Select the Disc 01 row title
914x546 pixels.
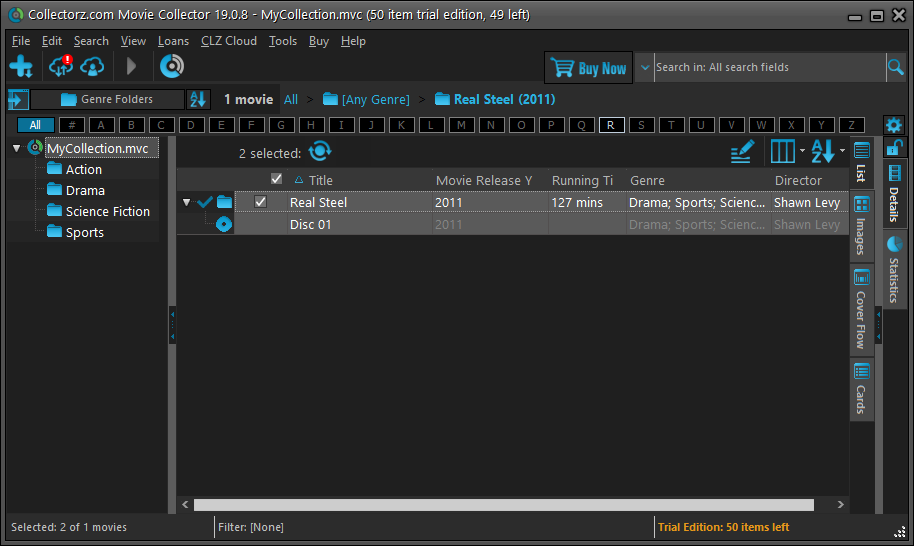click(x=311, y=224)
